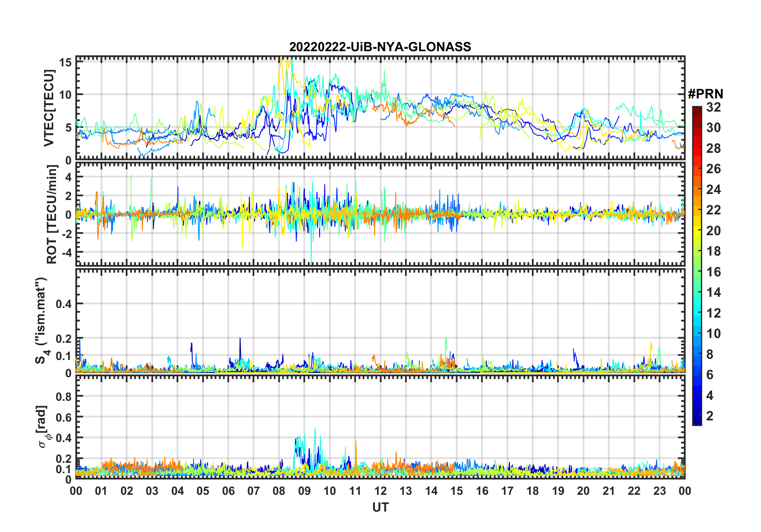Select the 5 tick label on the VTEC axis
The image size is (761, 532).
pos(68,128)
